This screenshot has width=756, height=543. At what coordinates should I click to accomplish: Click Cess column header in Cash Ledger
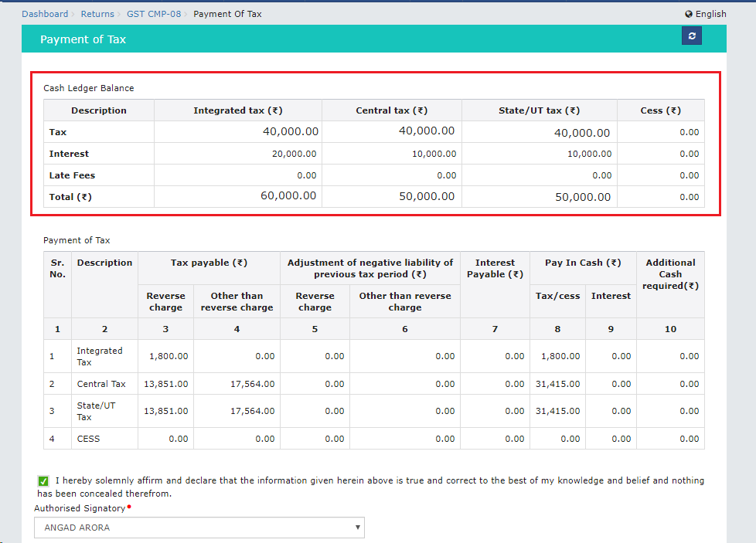click(x=661, y=110)
